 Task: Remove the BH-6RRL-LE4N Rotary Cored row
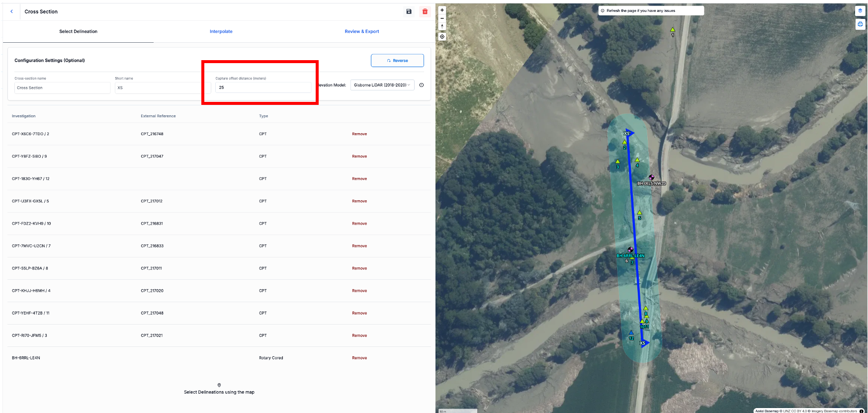click(x=359, y=358)
